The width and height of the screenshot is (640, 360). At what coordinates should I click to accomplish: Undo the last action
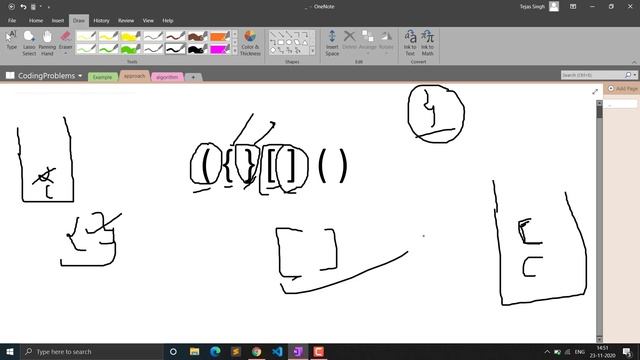23,7
